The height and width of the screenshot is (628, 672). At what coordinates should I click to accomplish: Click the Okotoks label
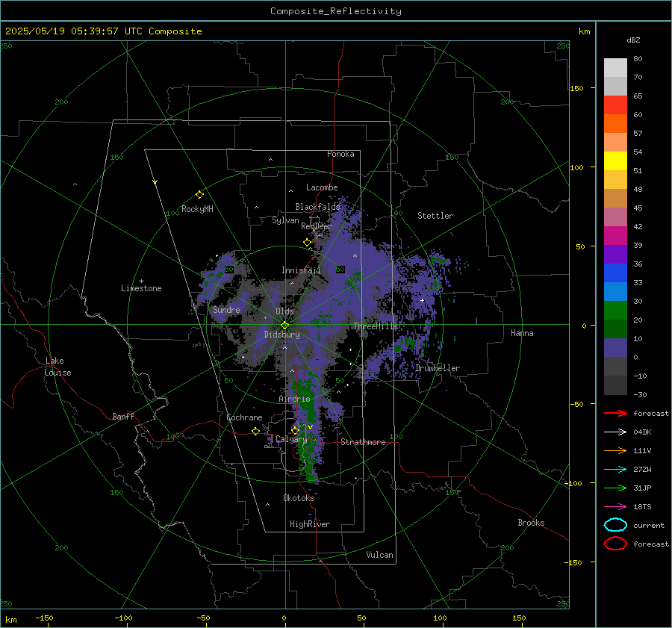tap(299, 498)
